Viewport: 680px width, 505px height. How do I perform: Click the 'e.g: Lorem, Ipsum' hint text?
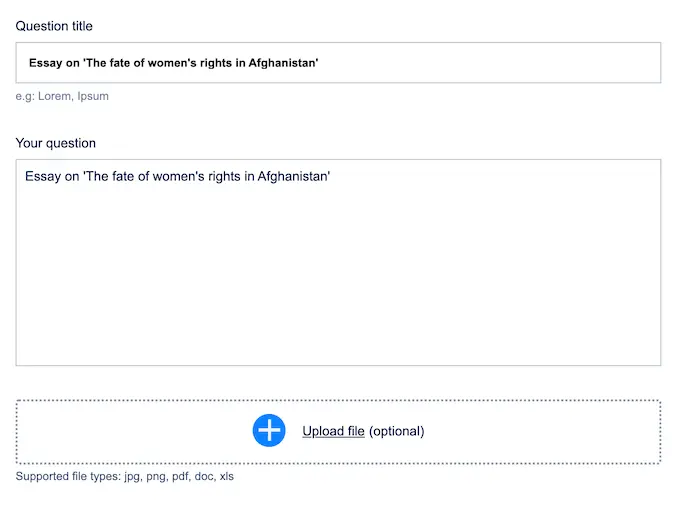pyautogui.click(x=62, y=96)
